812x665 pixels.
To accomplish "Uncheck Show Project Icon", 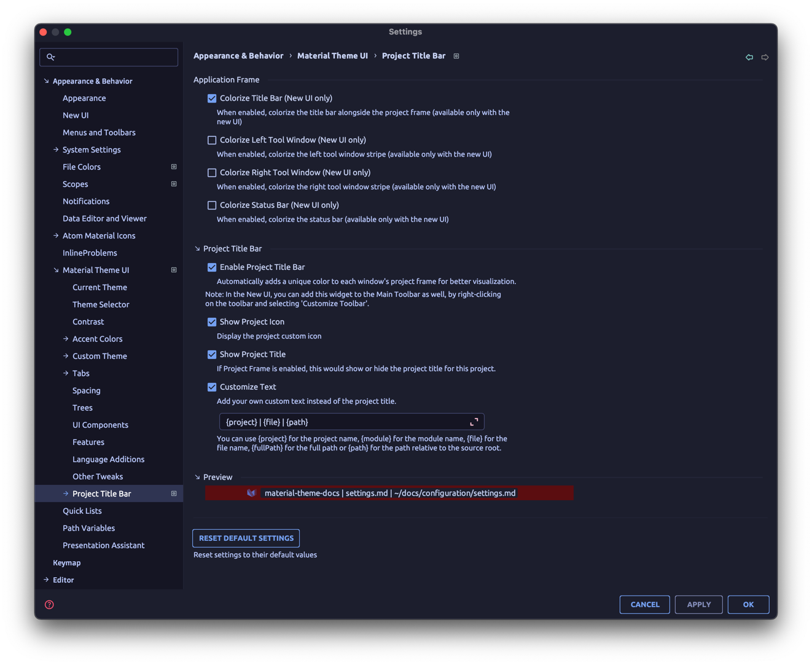I will 212,321.
